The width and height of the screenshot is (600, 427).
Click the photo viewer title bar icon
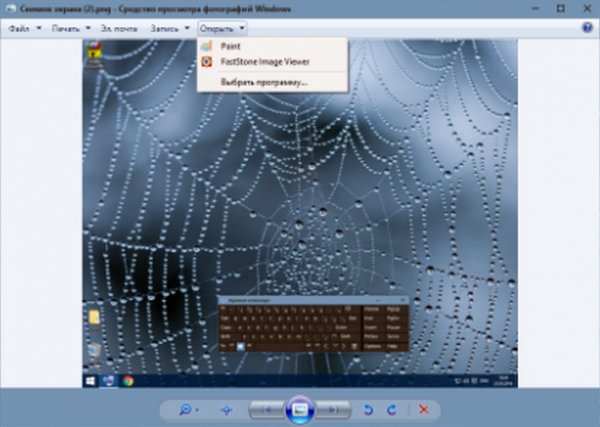(10, 8)
